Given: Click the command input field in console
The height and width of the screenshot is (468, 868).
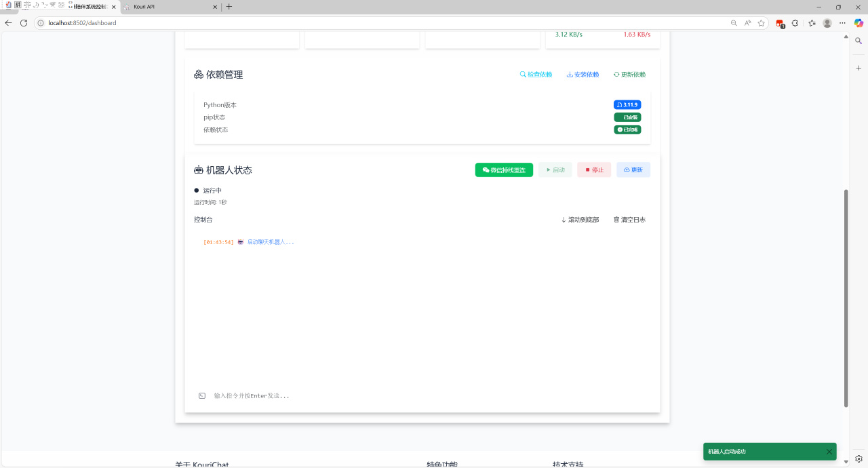Looking at the screenshot, I should [x=427, y=395].
